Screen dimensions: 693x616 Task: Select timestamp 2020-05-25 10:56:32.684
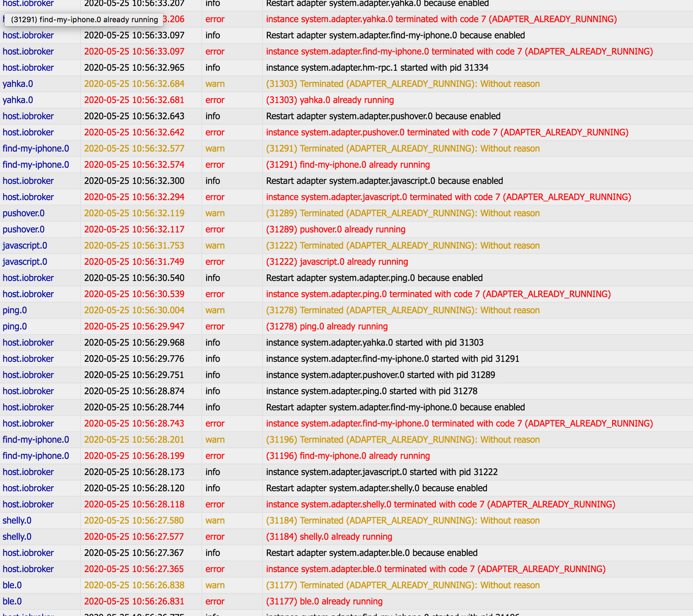[135, 84]
